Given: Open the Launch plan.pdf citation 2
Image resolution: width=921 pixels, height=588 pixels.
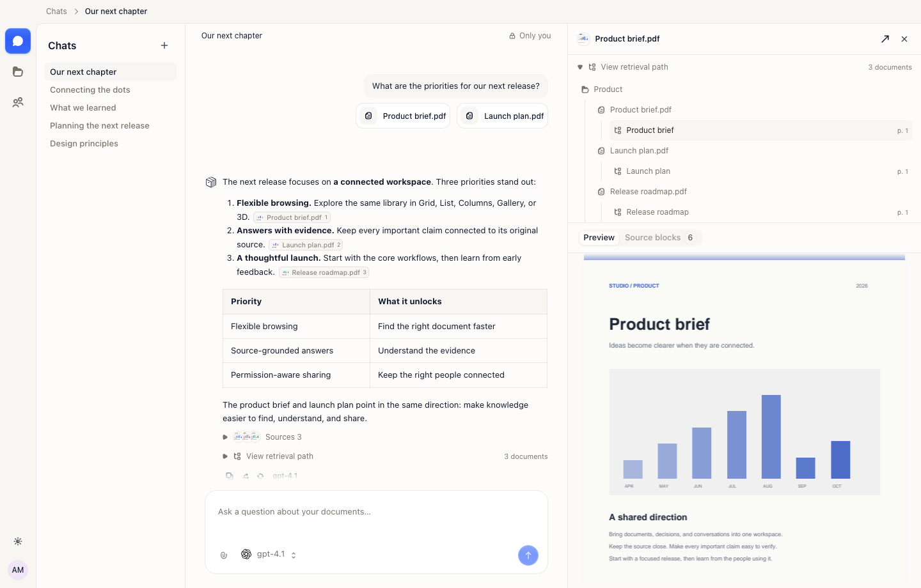Looking at the screenshot, I should pyautogui.click(x=306, y=245).
